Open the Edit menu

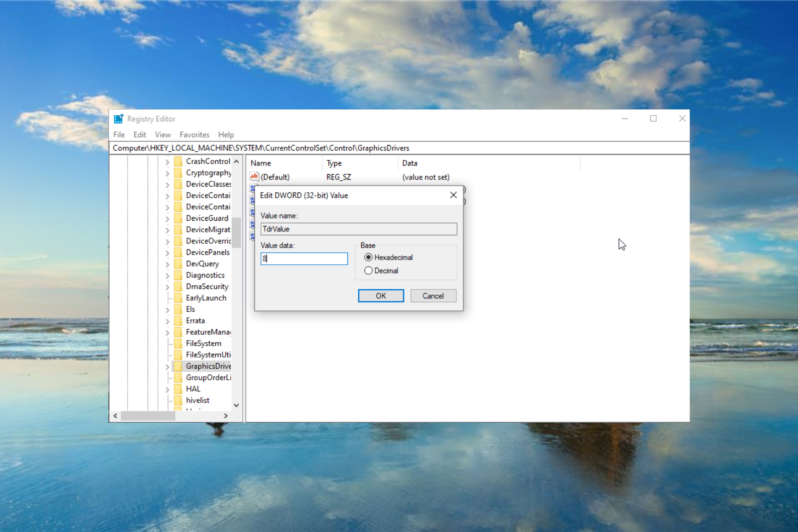click(140, 135)
